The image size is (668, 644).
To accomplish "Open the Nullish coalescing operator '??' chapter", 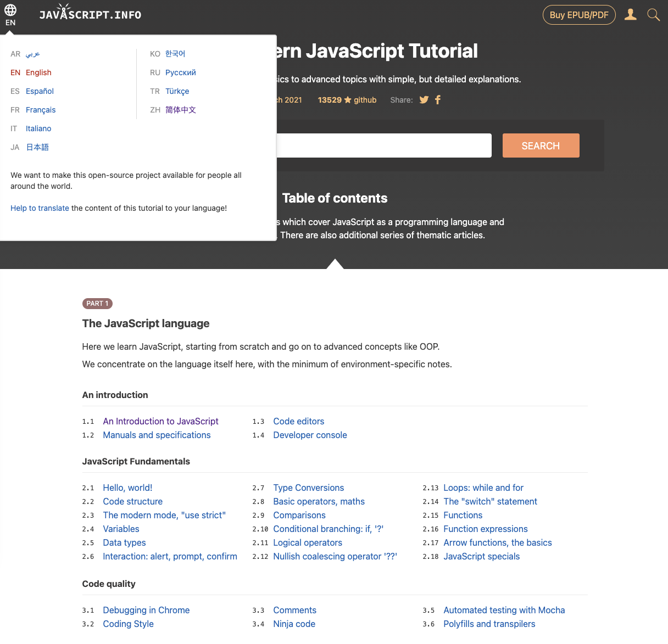I will coord(335,556).
